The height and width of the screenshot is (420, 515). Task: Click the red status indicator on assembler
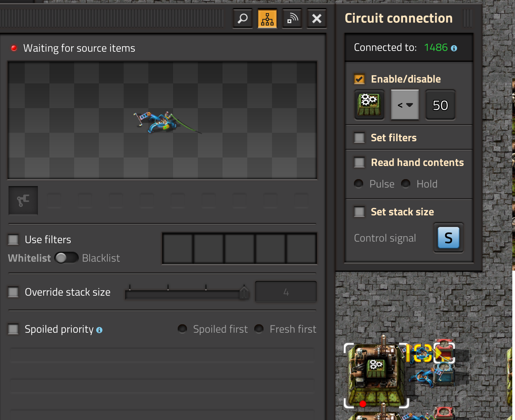[x=362, y=404]
